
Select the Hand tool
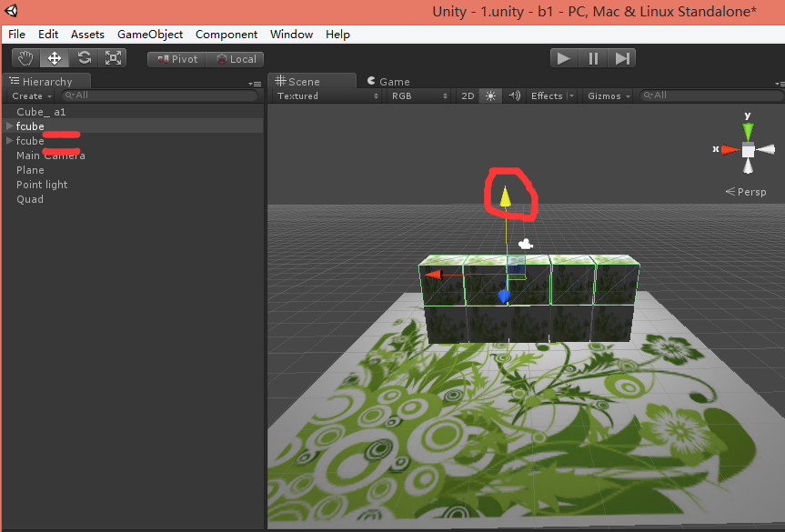click(25, 58)
